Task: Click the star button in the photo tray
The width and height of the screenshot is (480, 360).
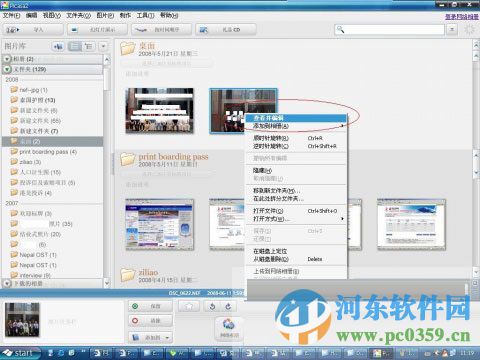Action: pyautogui.click(x=189, y=306)
